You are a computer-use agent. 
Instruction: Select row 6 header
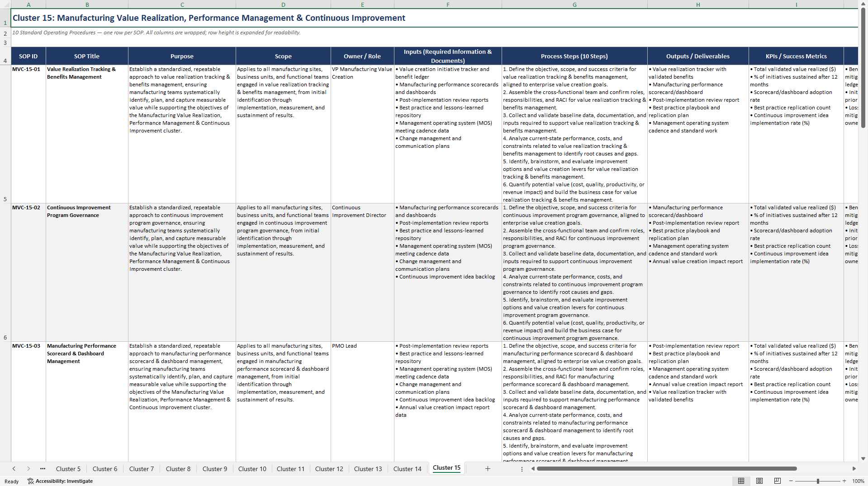coord(5,273)
